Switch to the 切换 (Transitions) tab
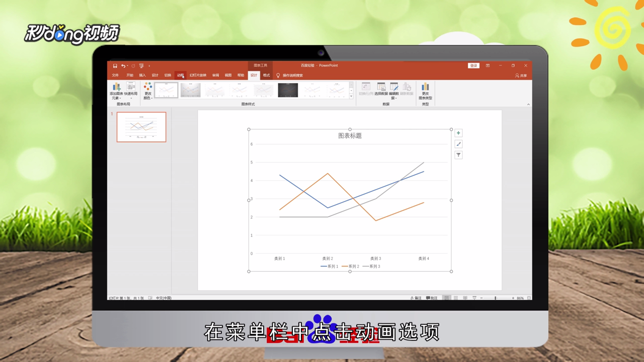Image resolution: width=644 pixels, height=362 pixels. click(168, 75)
